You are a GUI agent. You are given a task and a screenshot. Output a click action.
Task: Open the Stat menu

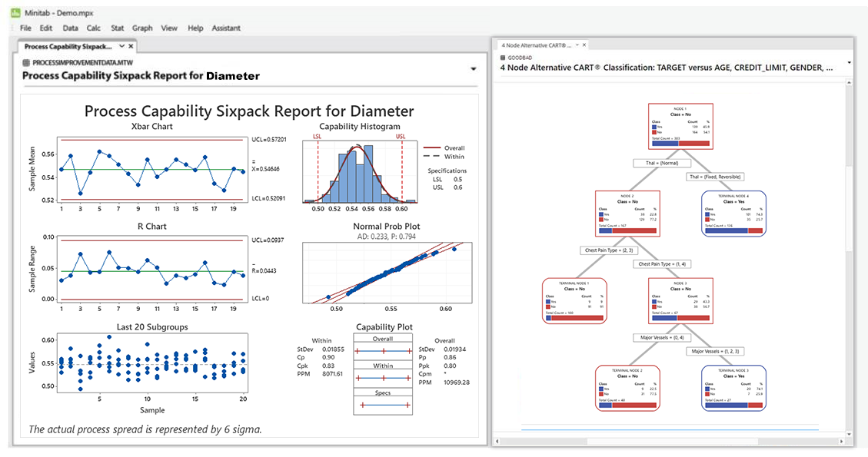coord(117,28)
